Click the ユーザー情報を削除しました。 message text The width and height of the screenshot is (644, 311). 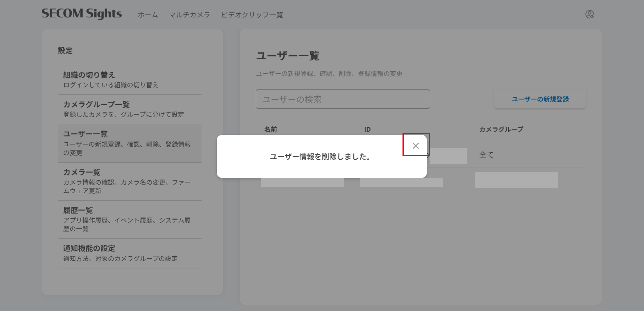pyautogui.click(x=320, y=157)
